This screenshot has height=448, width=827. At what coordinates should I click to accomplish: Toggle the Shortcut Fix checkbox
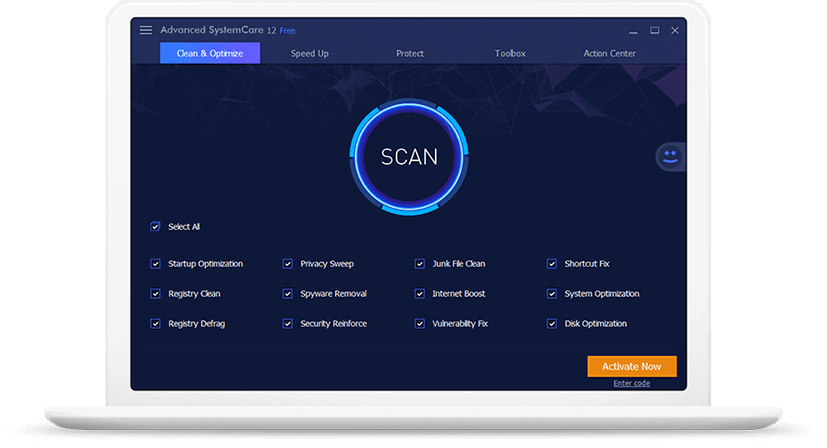pos(552,263)
